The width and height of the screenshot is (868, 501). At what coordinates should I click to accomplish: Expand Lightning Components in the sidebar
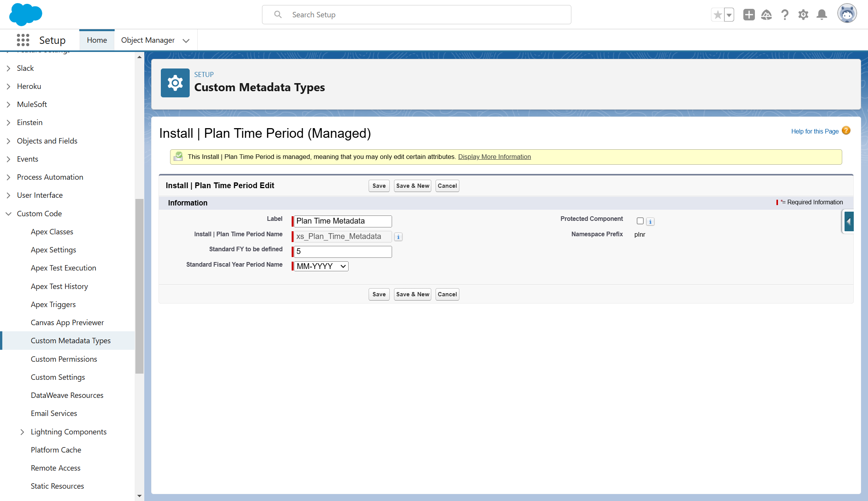coord(22,432)
